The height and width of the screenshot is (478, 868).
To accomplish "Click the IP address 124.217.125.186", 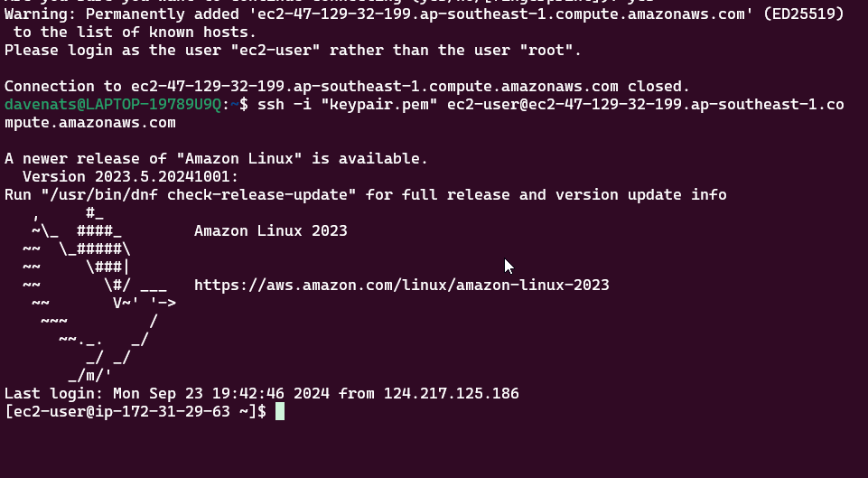I will pyautogui.click(x=451, y=394).
